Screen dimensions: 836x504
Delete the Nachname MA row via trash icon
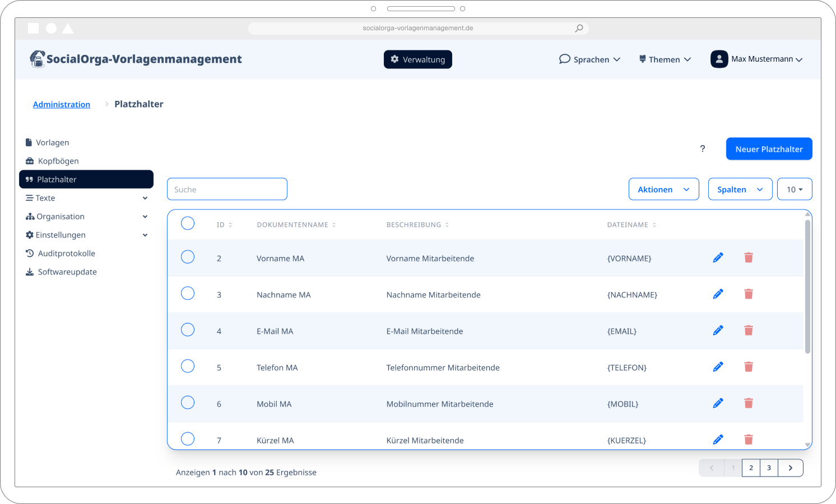pos(749,293)
